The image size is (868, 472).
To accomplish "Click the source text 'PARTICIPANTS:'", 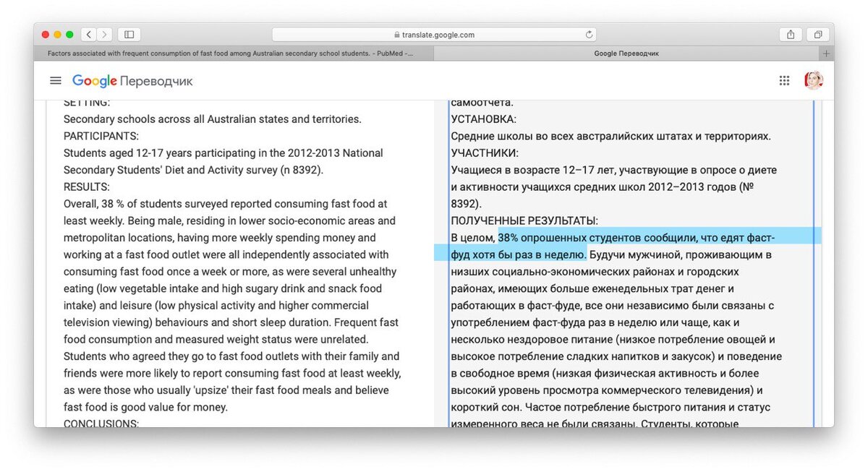I will [101, 136].
